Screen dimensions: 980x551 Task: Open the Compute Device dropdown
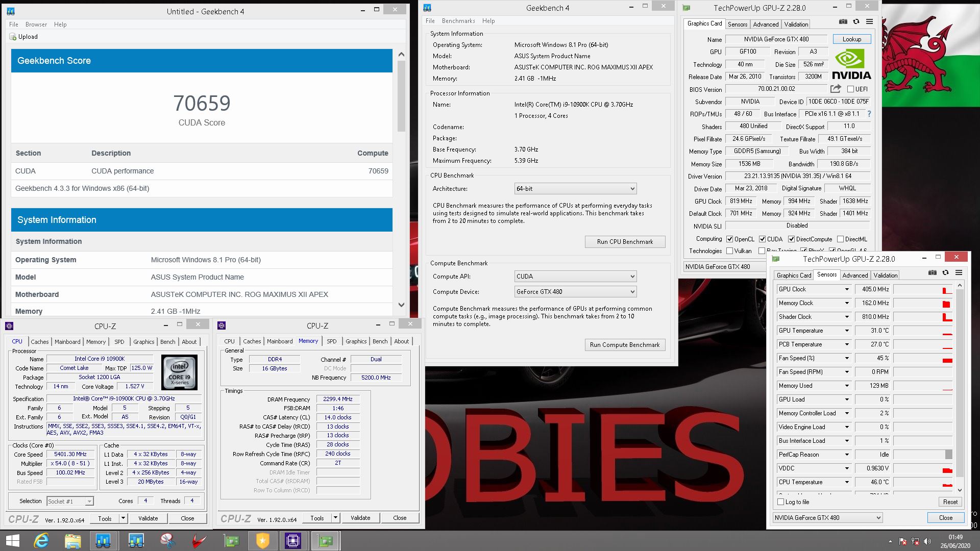point(575,291)
